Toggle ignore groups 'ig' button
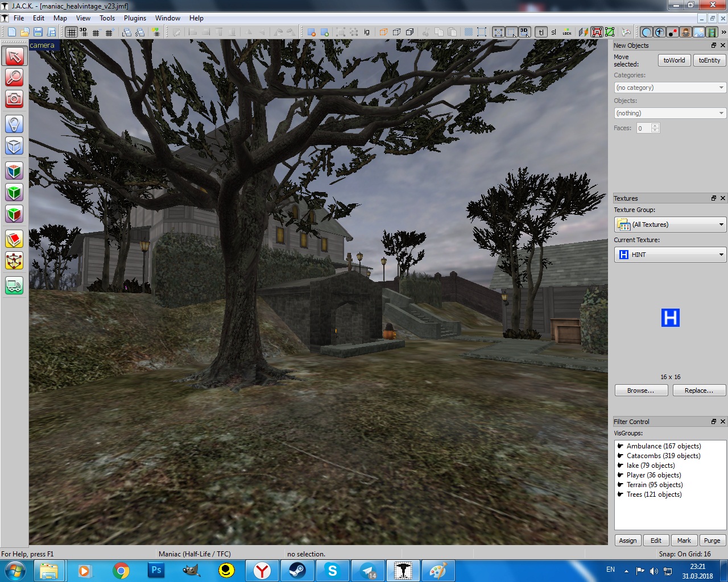 point(367,32)
